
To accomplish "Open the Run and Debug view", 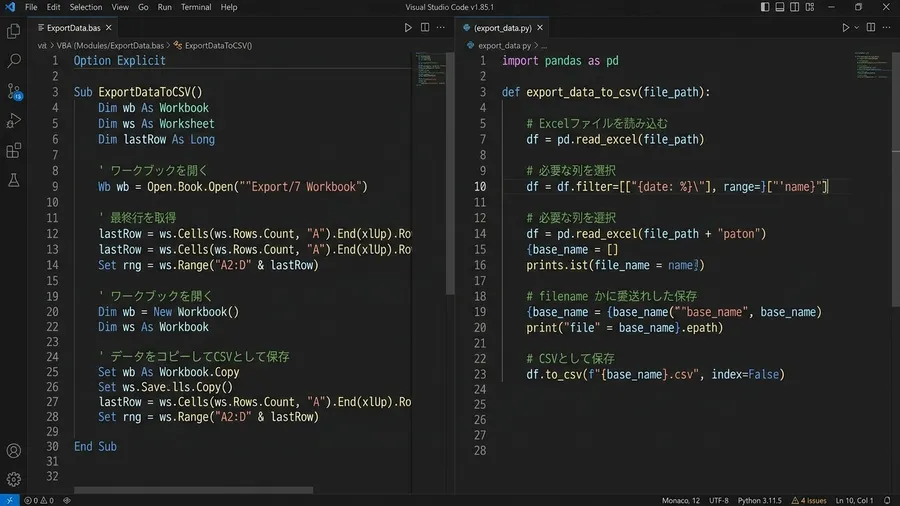I will point(14,120).
